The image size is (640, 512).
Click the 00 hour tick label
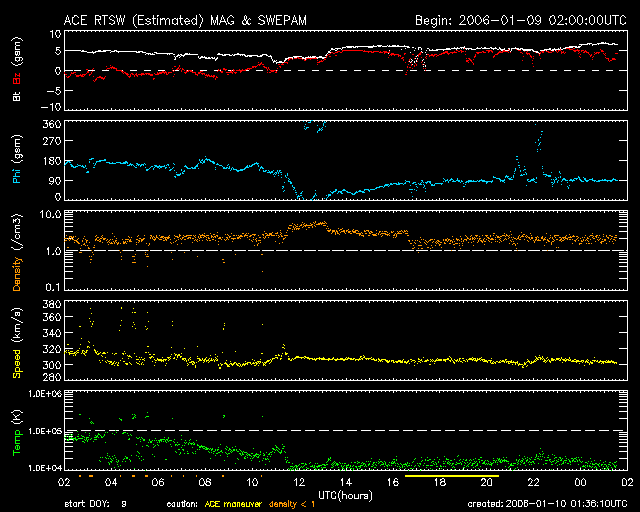tap(580, 483)
